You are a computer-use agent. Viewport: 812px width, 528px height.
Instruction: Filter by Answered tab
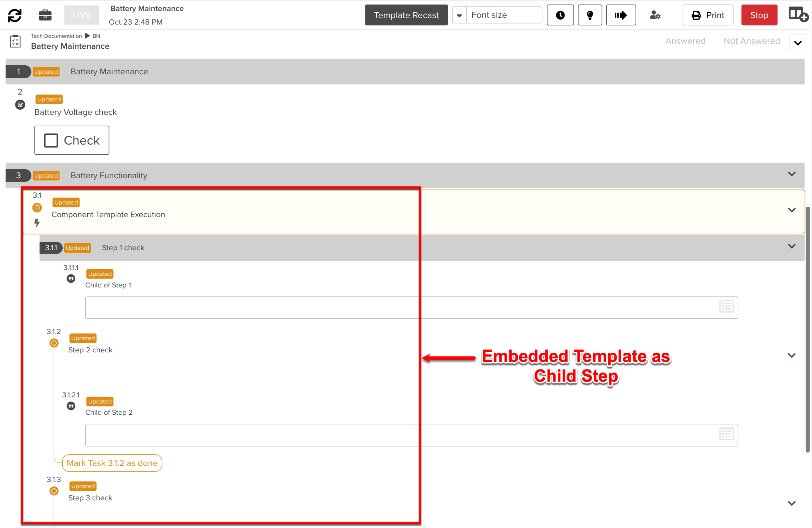tap(685, 41)
